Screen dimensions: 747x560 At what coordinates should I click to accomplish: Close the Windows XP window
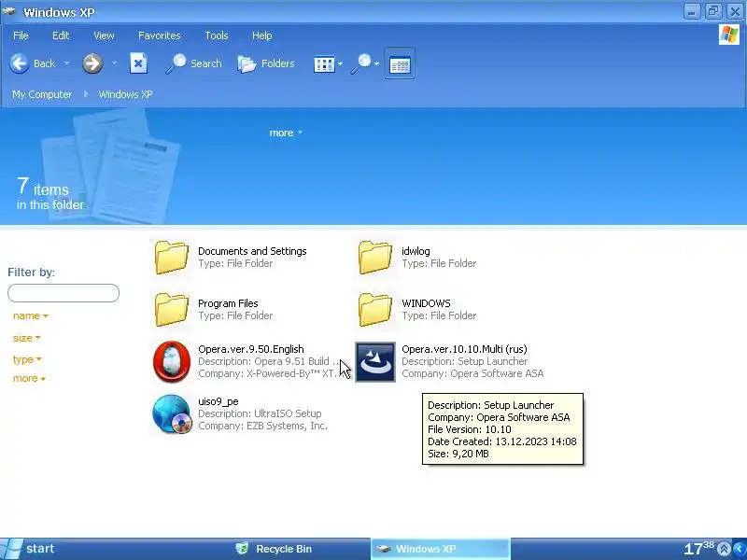click(x=735, y=11)
